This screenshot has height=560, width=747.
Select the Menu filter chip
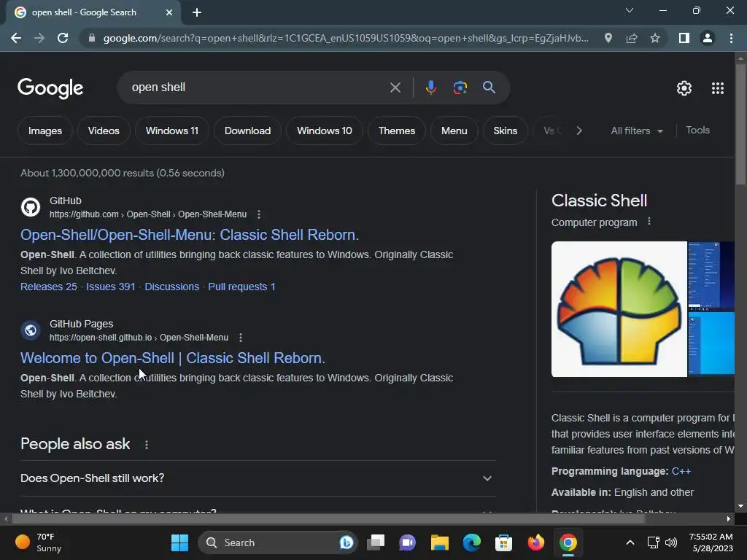click(x=454, y=131)
